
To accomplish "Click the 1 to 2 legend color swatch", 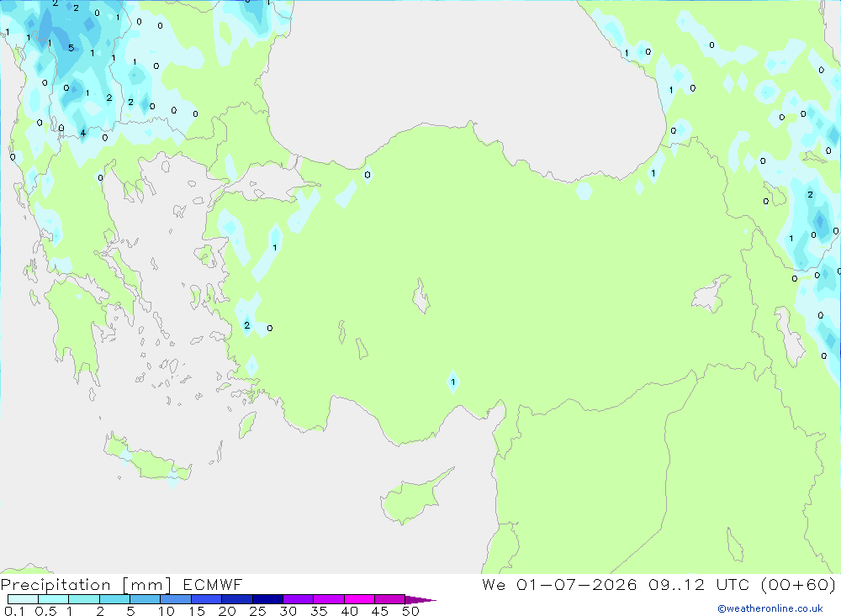I will coord(83,599).
